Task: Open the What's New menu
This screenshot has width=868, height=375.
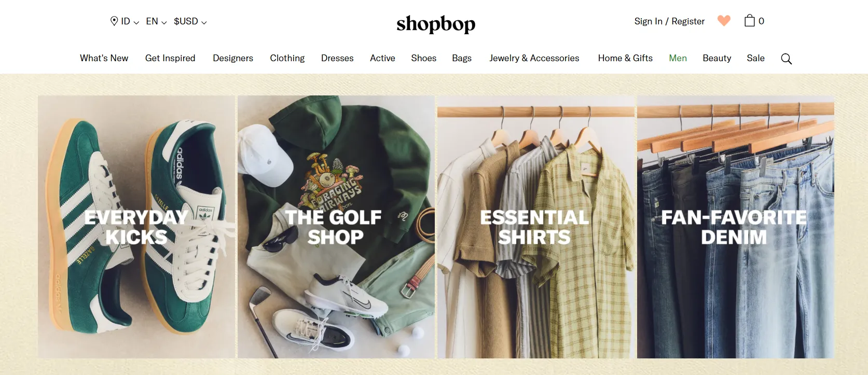Action: 104,58
